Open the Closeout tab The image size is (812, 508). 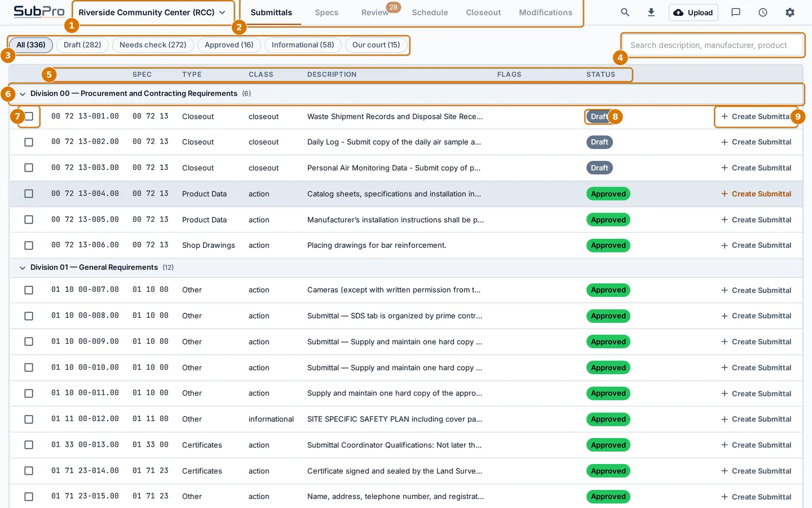[483, 12]
